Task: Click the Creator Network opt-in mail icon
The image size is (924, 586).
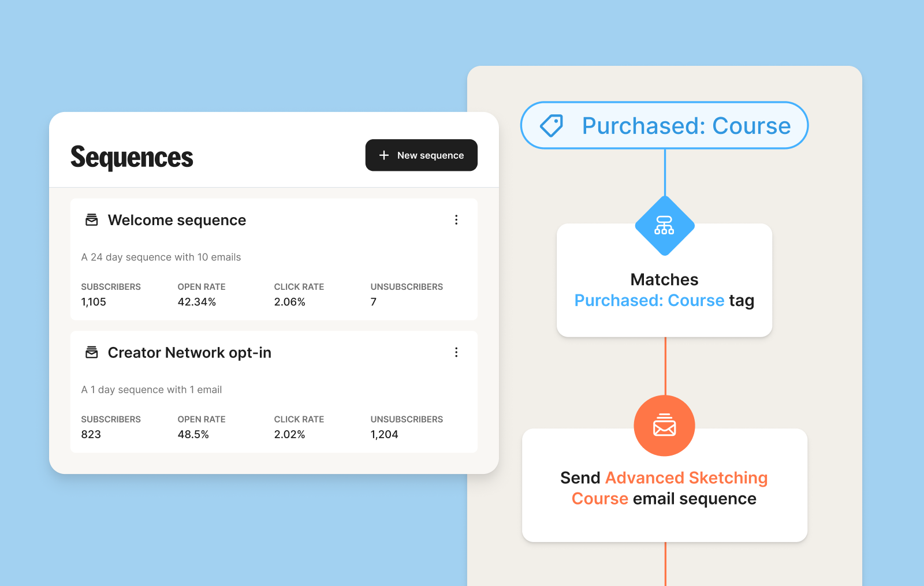Action: 92,352
